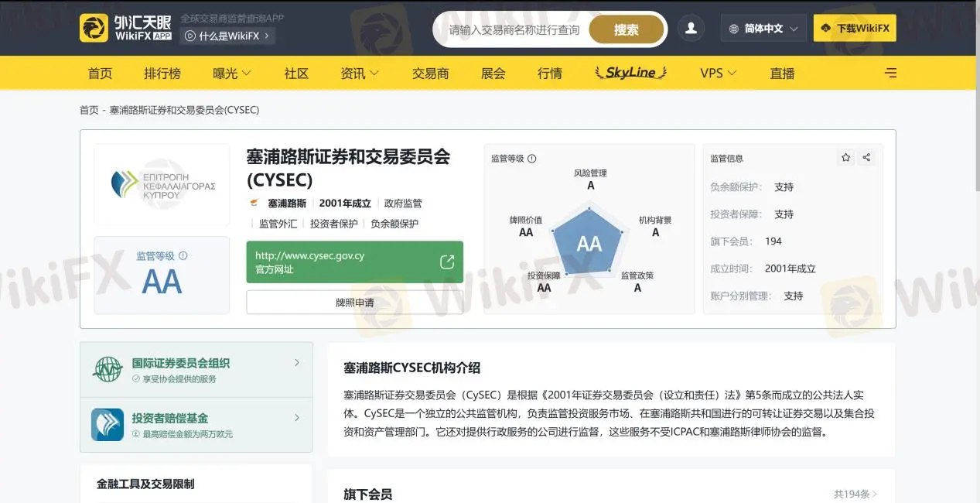The width and height of the screenshot is (980, 503).
Task: Open the http://www.cysec.gov.cy official website button
Action: (355, 262)
